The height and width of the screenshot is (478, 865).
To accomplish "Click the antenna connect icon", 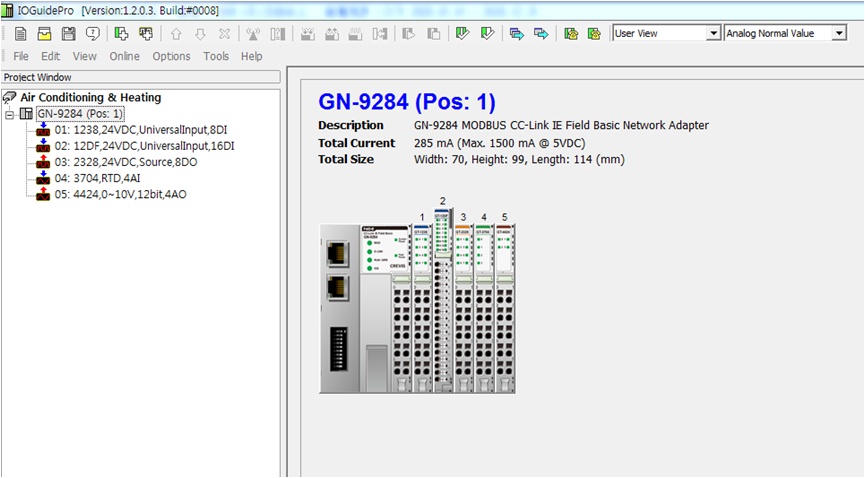I will point(253,34).
